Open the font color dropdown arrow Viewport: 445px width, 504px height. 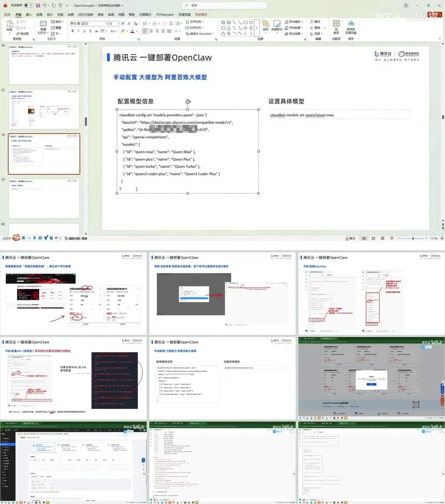click(137, 31)
